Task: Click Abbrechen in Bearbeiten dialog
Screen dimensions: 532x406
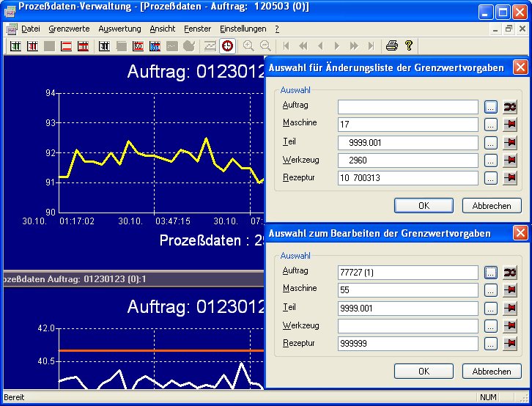Action: click(492, 372)
